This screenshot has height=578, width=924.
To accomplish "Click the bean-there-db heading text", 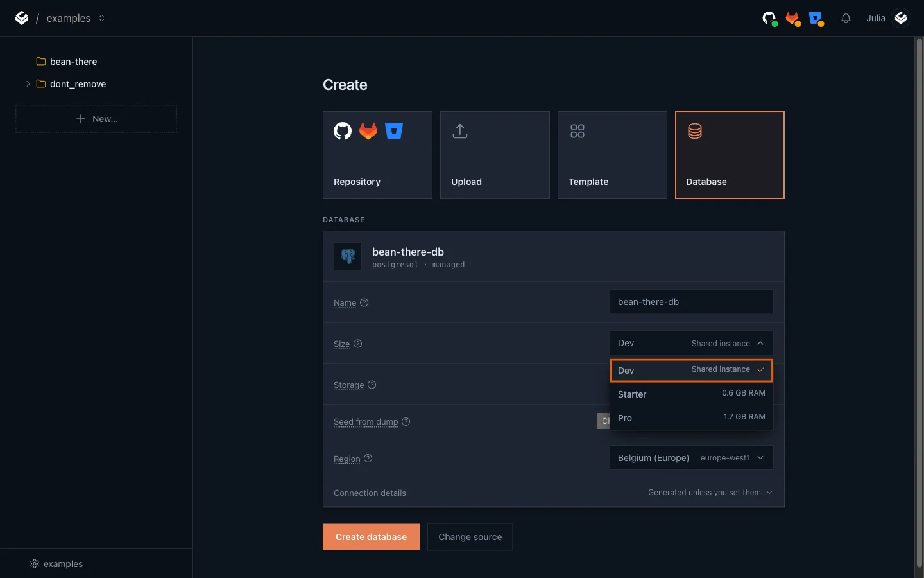I will click(x=408, y=252).
